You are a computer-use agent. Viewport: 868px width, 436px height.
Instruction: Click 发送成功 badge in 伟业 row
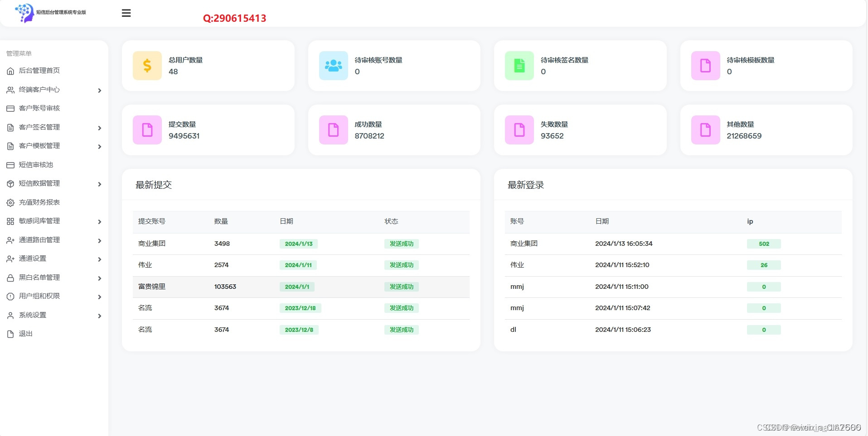coord(402,265)
